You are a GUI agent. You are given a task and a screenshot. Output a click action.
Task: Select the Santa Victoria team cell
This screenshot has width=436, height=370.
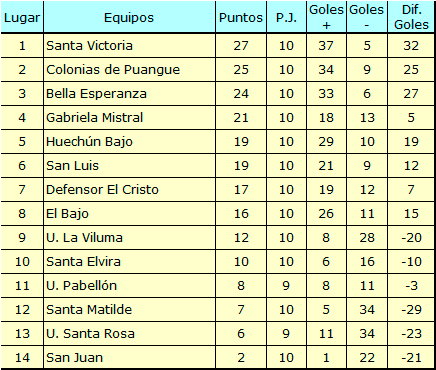129,46
